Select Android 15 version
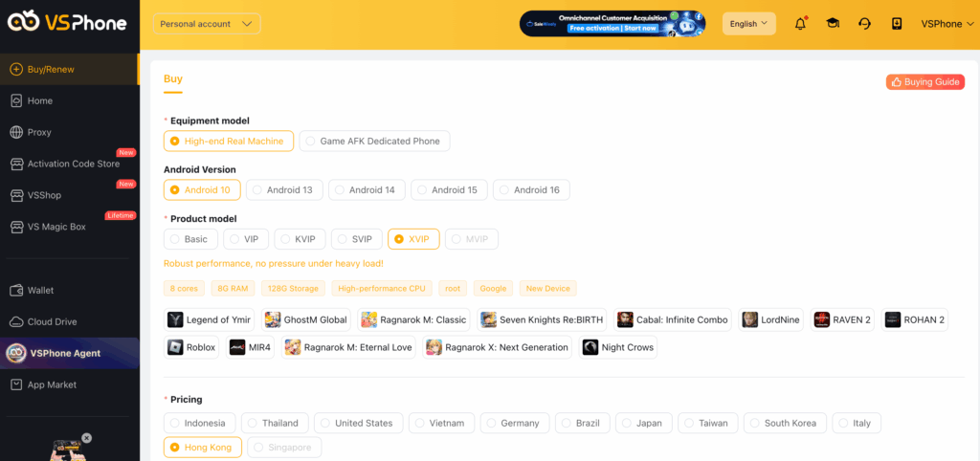The image size is (980, 461). tap(449, 190)
